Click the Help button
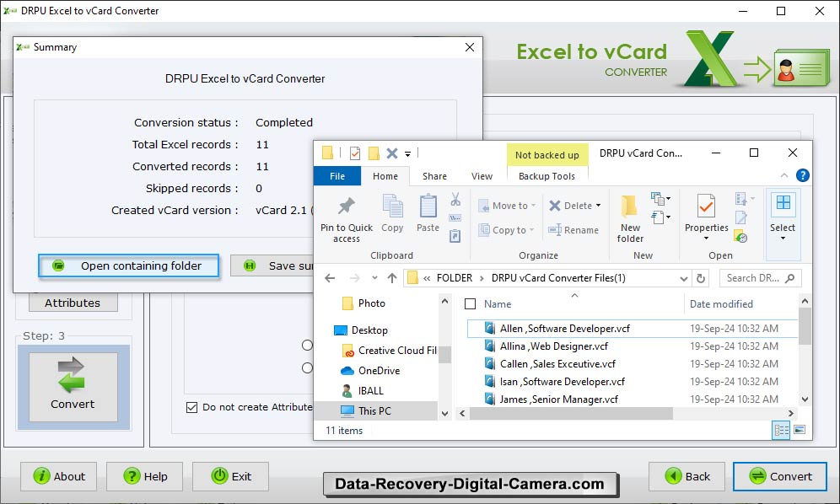This screenshot has height=504, width=840. [145, 476]
